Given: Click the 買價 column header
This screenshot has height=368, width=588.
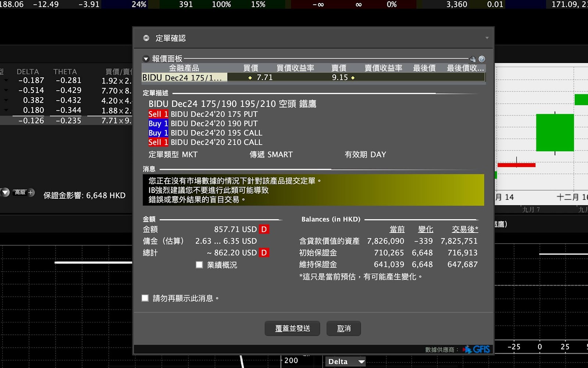Looking at the screenshot, I should pyautogui.click(x=251, y=68).
